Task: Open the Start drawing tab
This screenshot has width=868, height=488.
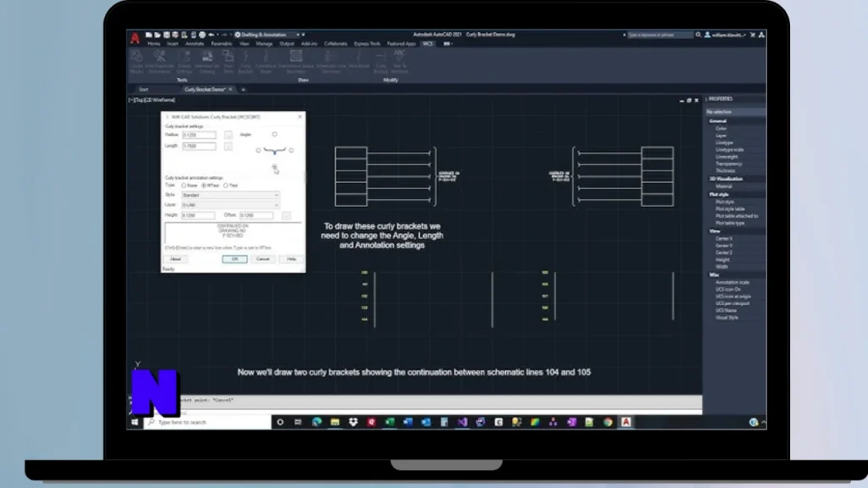Action: [x=144, y=90]
